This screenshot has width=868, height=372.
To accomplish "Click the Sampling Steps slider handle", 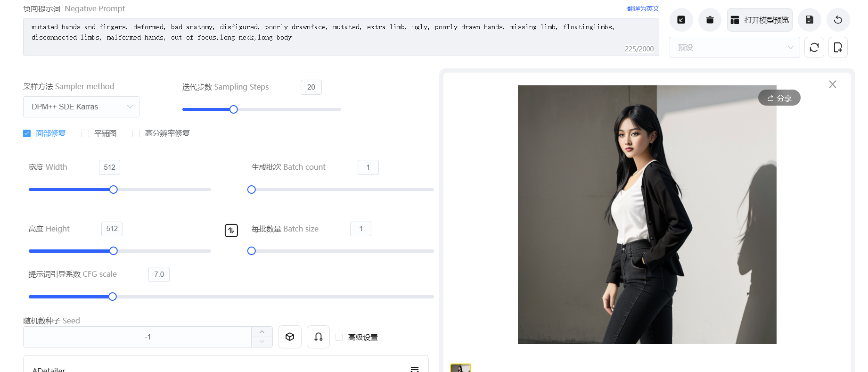I will [234, 109].
